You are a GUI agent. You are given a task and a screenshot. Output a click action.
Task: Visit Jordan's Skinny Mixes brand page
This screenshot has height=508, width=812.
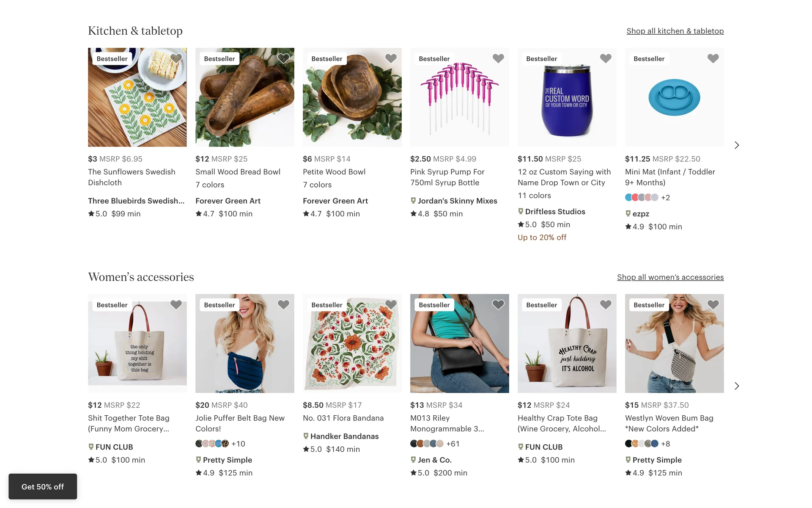tap(457, 201)
